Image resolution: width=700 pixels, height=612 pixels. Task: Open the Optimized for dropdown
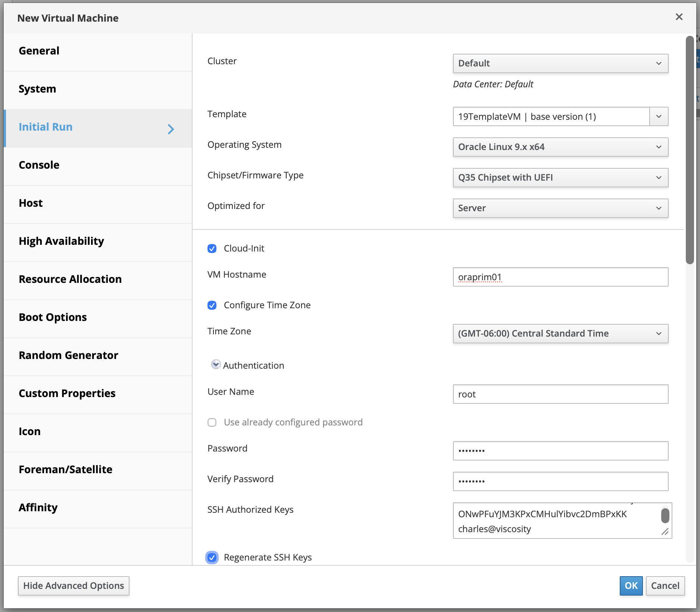pyautogui.click(x=560, y=208)
